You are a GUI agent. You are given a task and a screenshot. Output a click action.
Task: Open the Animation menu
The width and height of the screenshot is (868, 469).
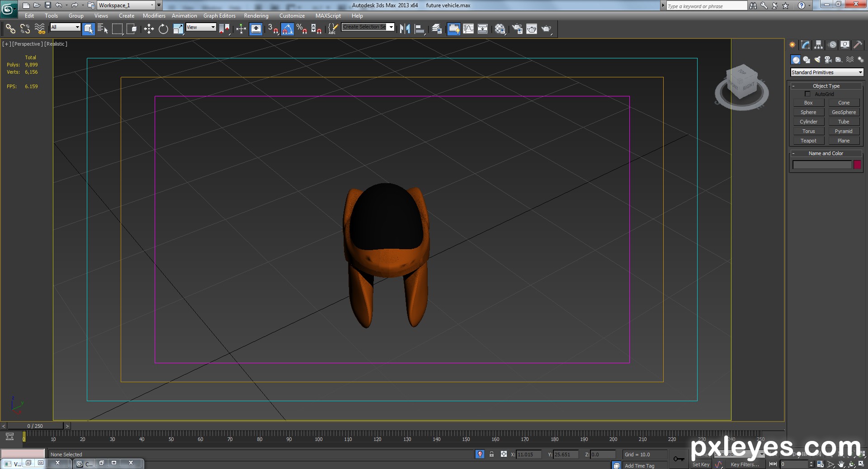click(184, 16)
